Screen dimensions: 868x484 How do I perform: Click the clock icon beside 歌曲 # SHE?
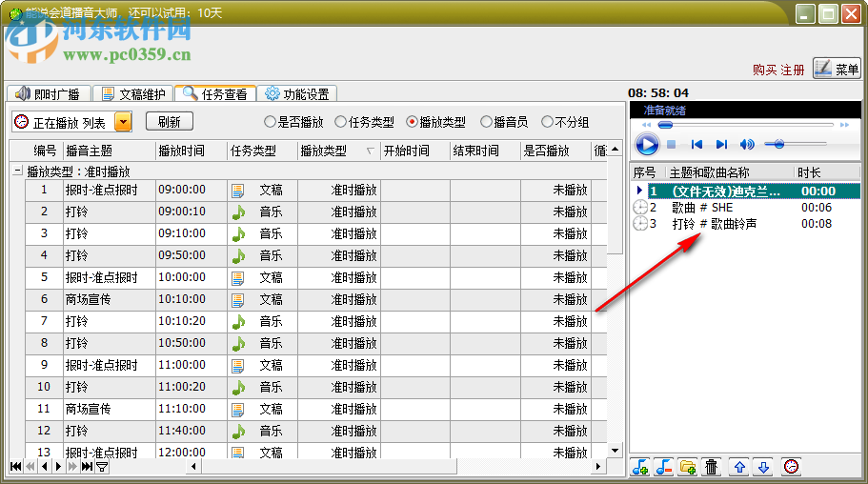tap(640, 208)
